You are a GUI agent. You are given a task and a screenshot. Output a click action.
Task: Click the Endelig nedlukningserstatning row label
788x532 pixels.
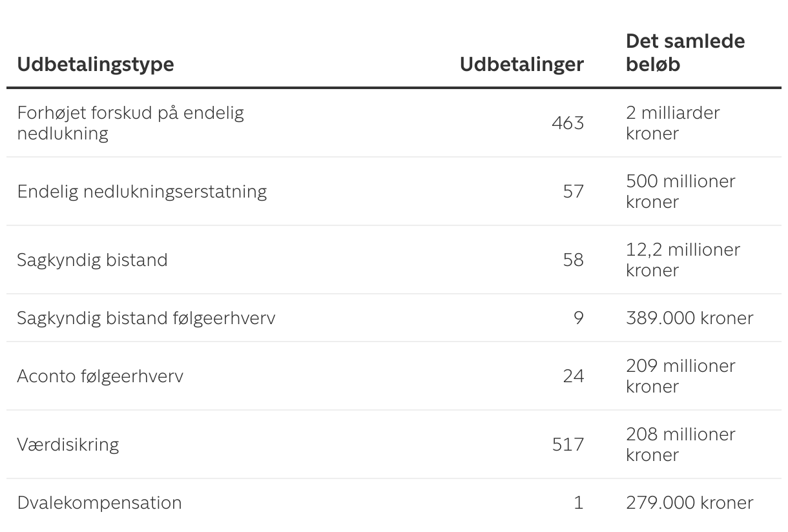click(142, 191)
